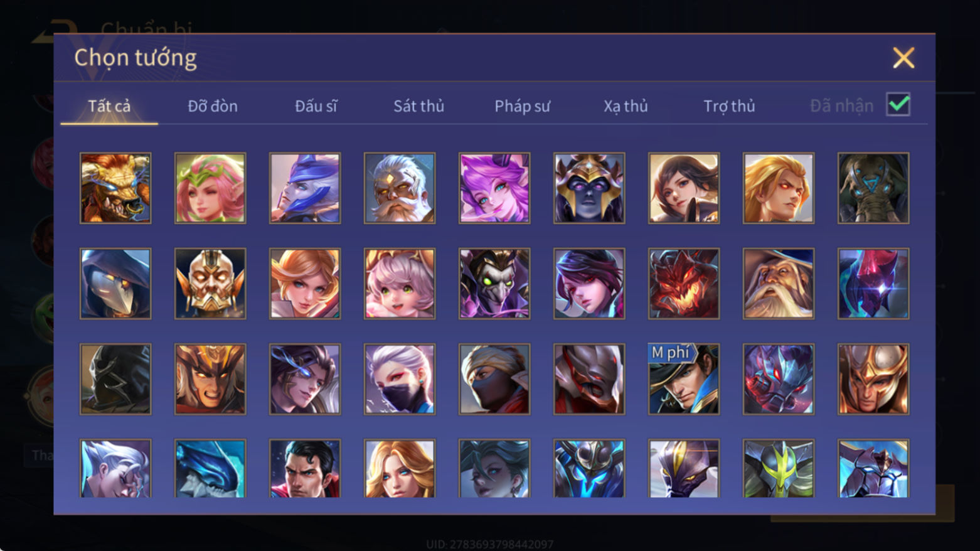This screenshot has height=551, width=980.
Task: Pick the wizard with pointed hat hero
Action: point(779,284)
